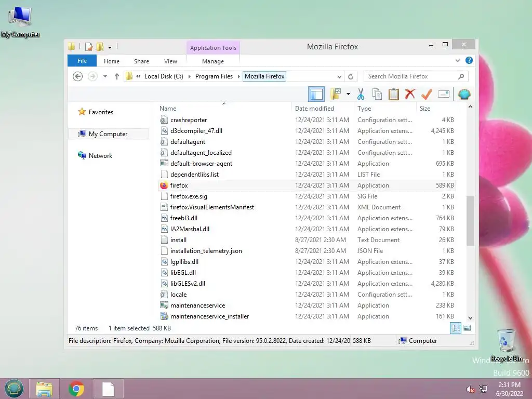Click the Rename toolbar icon

tap(444, 94)
